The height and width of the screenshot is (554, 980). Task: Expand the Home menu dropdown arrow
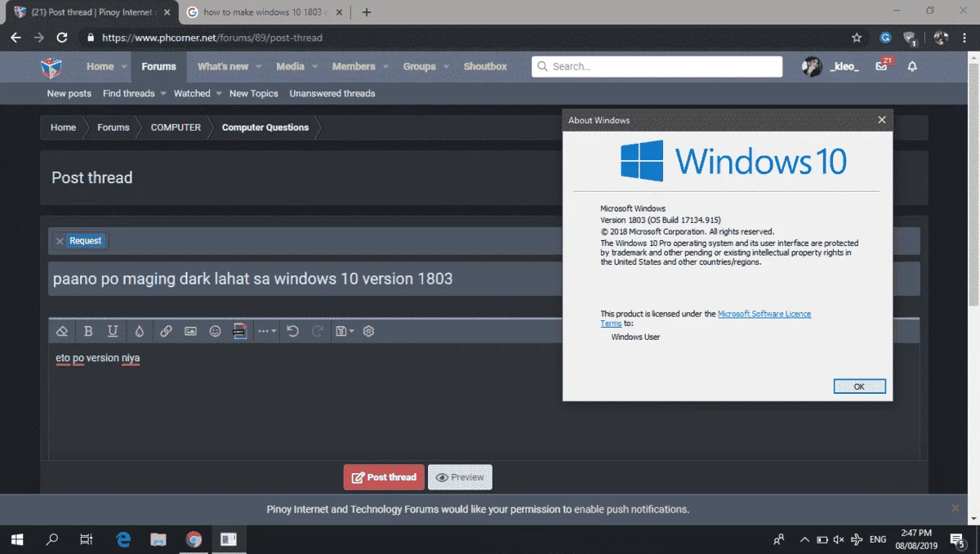tap(124, 67)
